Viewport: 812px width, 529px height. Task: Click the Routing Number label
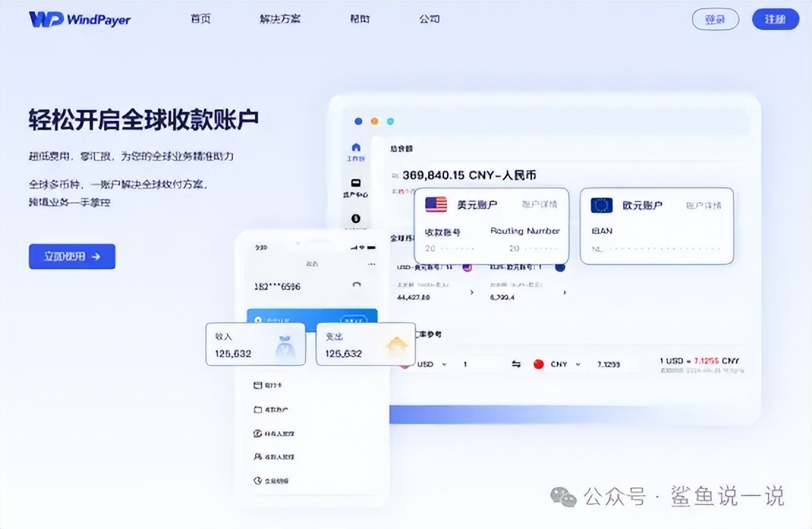[525, 231]
